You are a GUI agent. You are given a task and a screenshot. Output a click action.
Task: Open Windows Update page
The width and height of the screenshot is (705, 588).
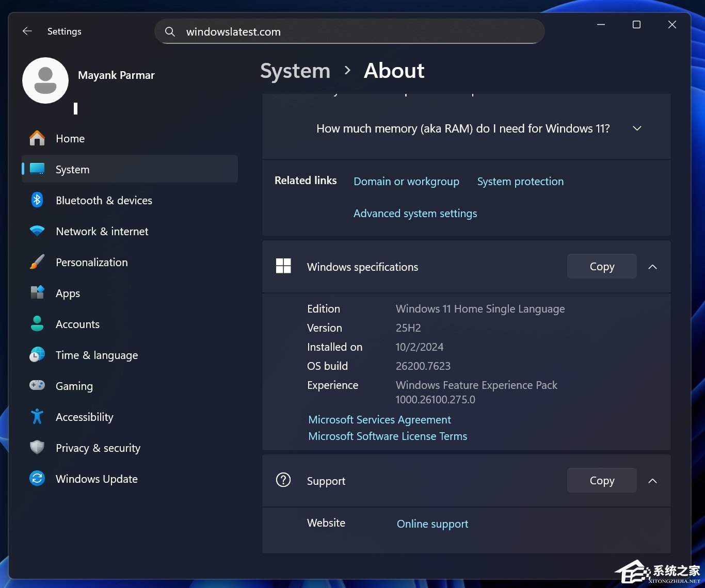pos(130,479)
